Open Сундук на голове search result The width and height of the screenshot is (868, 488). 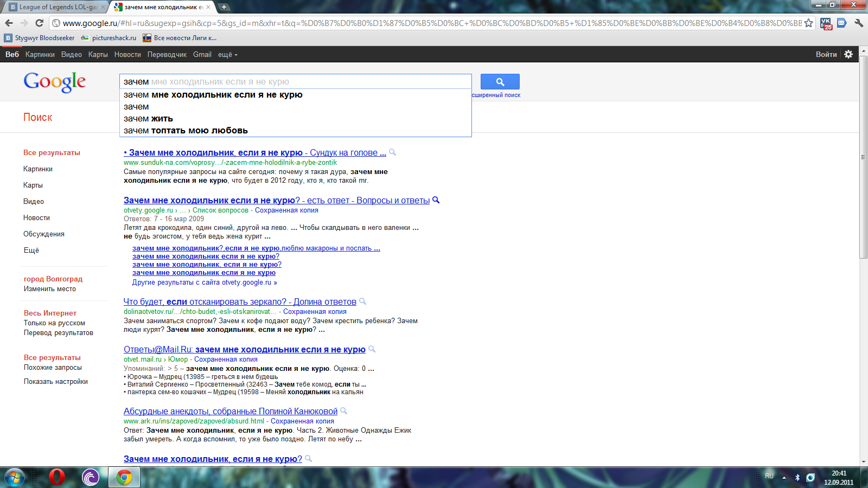click(255, 152)
